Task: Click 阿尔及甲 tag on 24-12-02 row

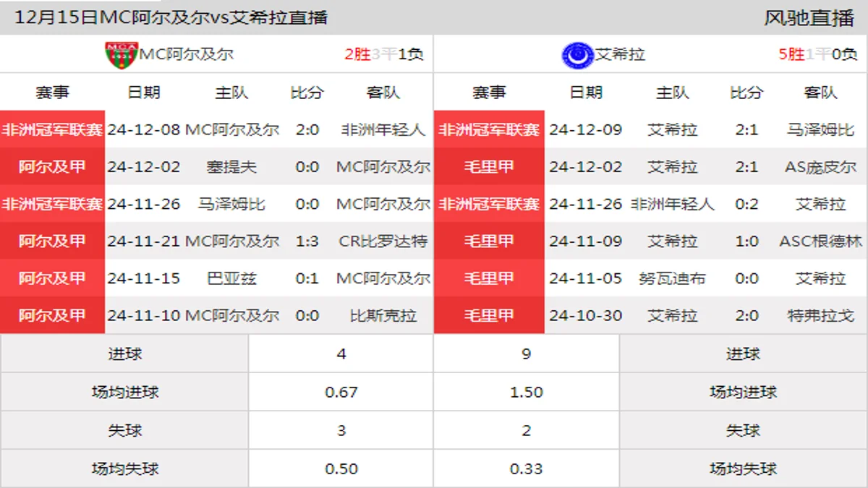Action: [52, 167]
